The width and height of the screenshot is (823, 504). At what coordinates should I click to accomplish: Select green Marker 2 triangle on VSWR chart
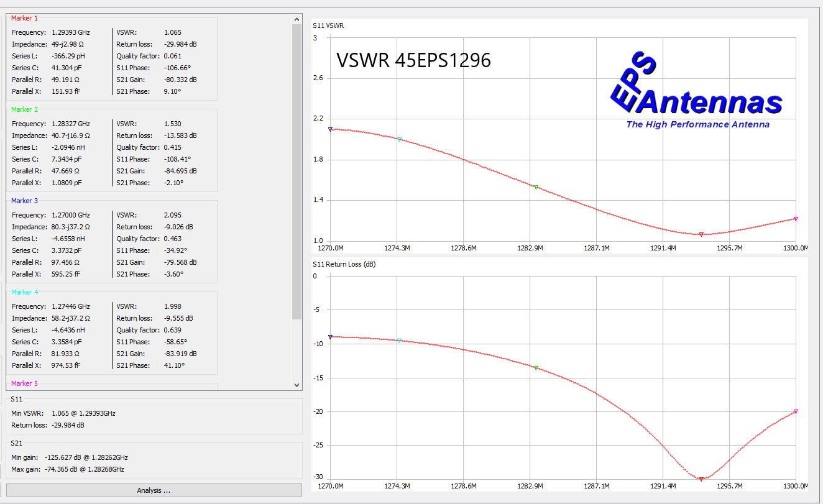tap(535, 187)
